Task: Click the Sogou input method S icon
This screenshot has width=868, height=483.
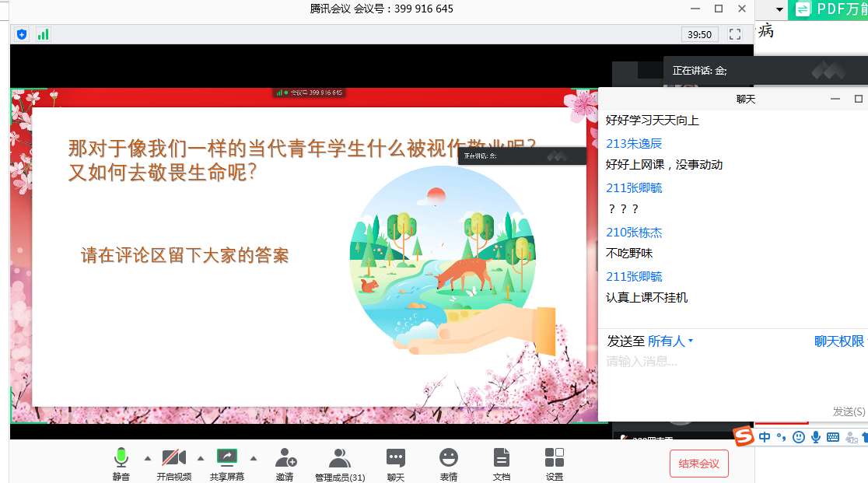Action: click(744, 437)
